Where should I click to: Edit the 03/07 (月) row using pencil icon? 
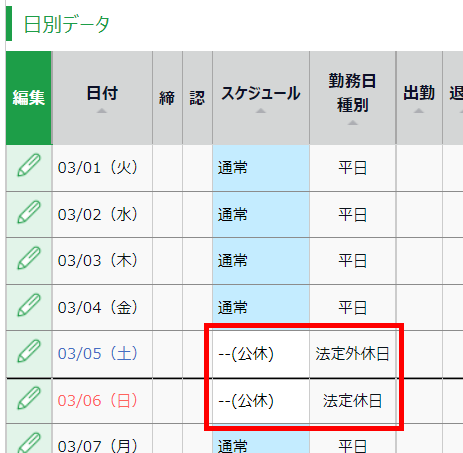point(29,443)
